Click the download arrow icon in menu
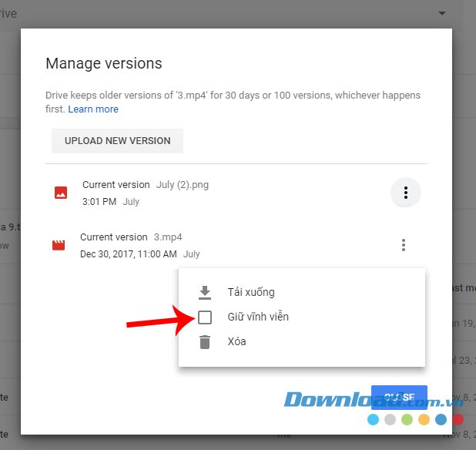The height and width of the screenshot is (450, 476). [x=205, y=292]
